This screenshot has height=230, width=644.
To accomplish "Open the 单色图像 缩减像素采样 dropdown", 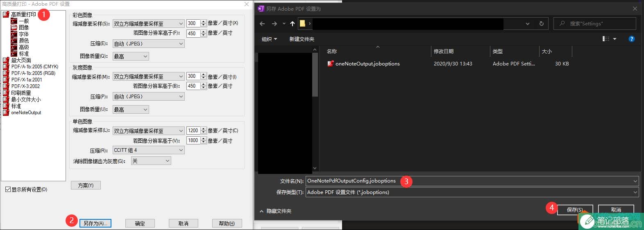I will 148,131.
